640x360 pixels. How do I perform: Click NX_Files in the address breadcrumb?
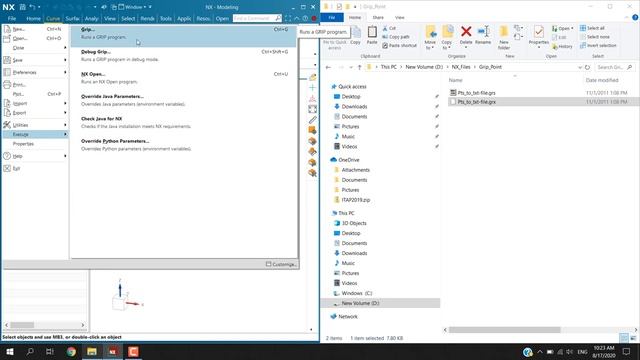click(461, 67)
